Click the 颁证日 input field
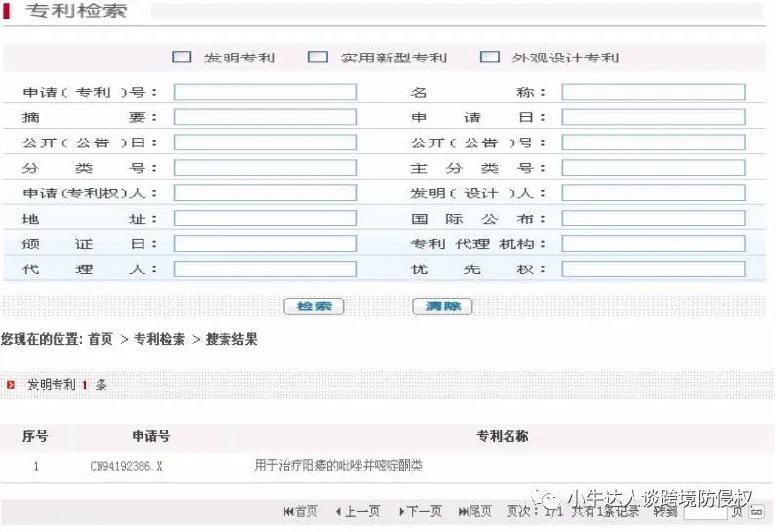The height and width of the screenshot is (532, 777). [266, 243]
